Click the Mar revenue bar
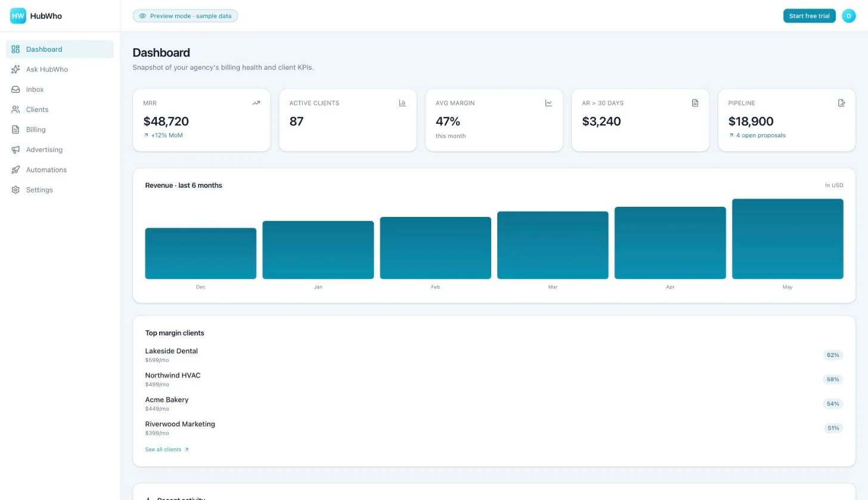The width and height of the screenshot is (868, 500). (x=553, y=245)
